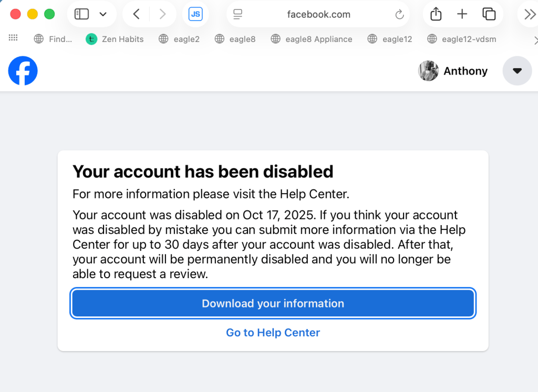Screen dimensions: 538x392
Task: Open the eagle12 bookmark
Action: (x=390, y=39)
